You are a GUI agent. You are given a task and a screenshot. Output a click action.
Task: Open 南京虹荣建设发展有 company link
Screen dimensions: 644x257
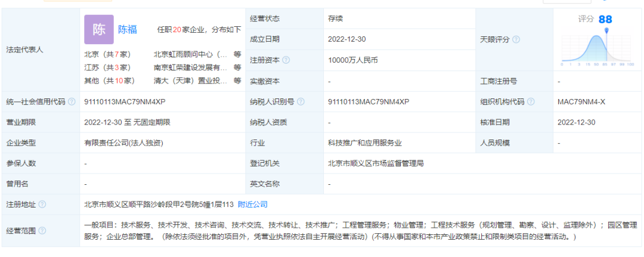point(191,67)
